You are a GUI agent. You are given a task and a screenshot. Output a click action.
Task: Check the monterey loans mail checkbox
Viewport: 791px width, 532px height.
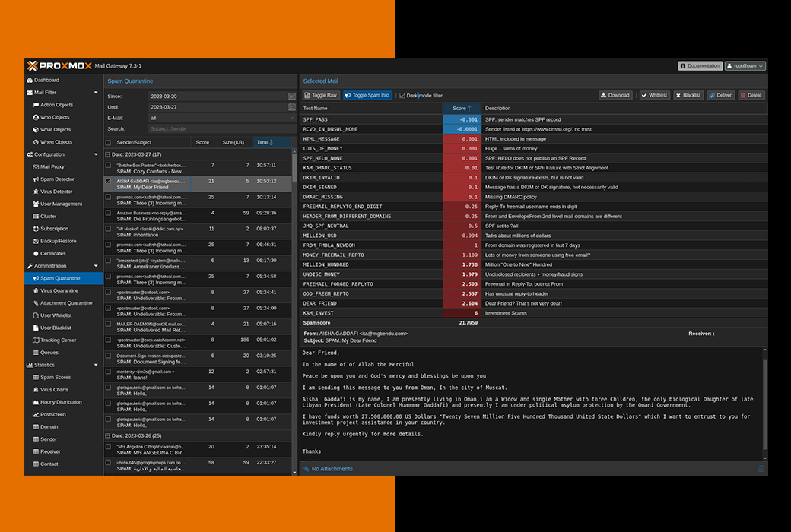tap(108, 372)
